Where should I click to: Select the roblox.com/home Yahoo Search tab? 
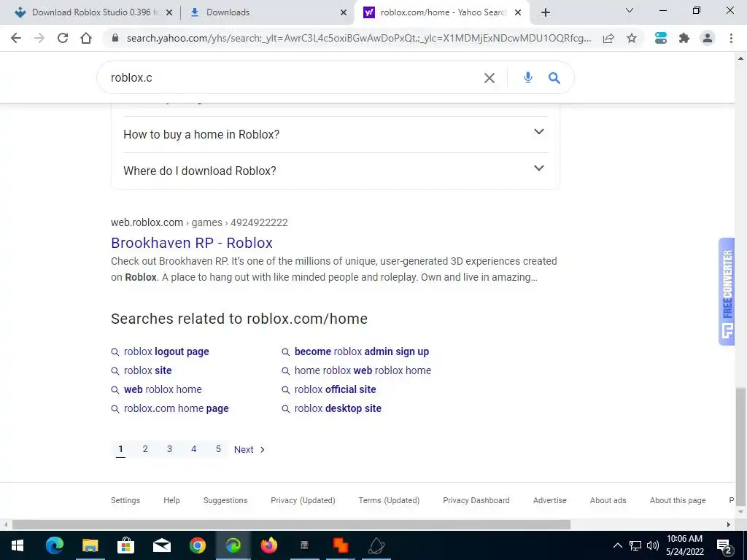pyautogui.click(x=441, y=12)
